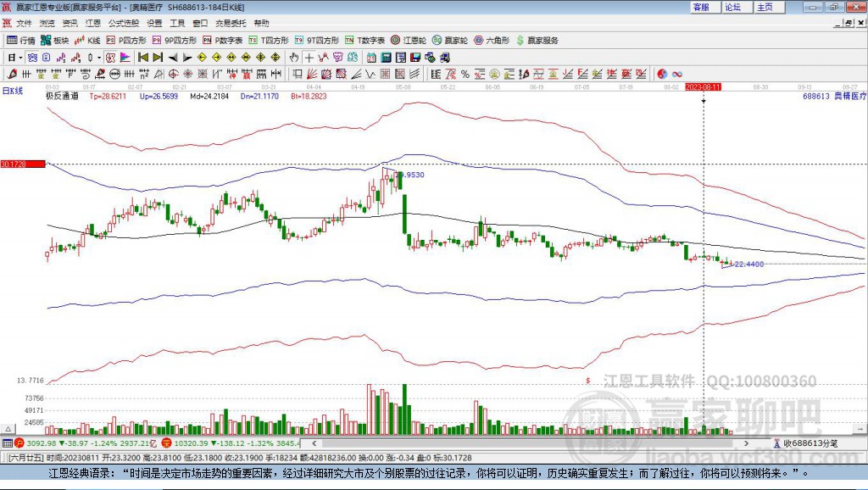Open the 交易委托 menu
Screen dimensions: 868x490
[x=231, y=23]
